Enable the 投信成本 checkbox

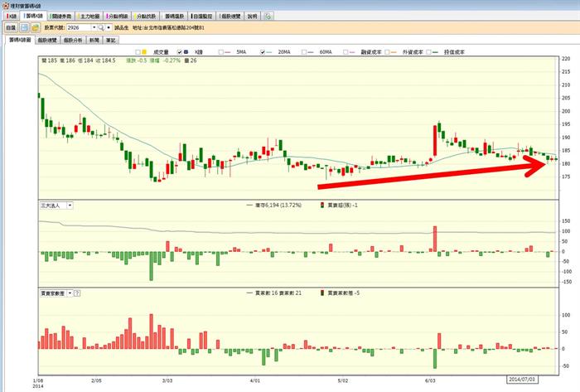point(428,52)
